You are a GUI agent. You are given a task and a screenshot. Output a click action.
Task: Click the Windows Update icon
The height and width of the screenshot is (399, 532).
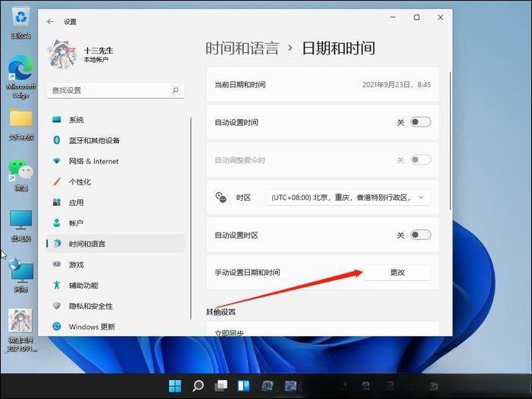[57, 326]
